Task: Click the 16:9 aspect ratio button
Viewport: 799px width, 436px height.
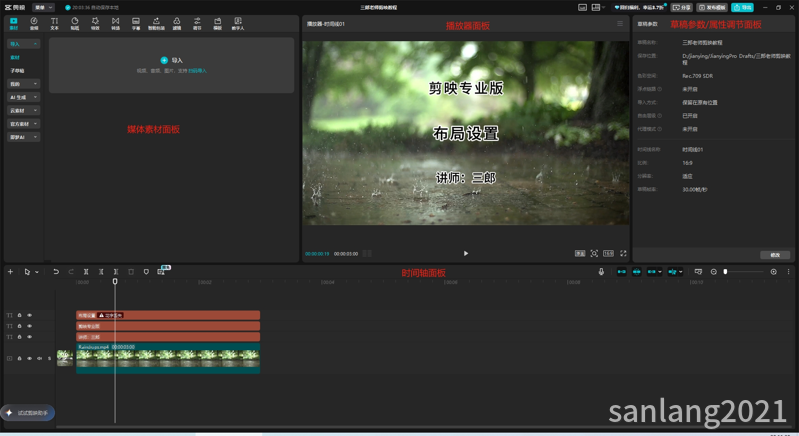Action: [x=608, y=253]
